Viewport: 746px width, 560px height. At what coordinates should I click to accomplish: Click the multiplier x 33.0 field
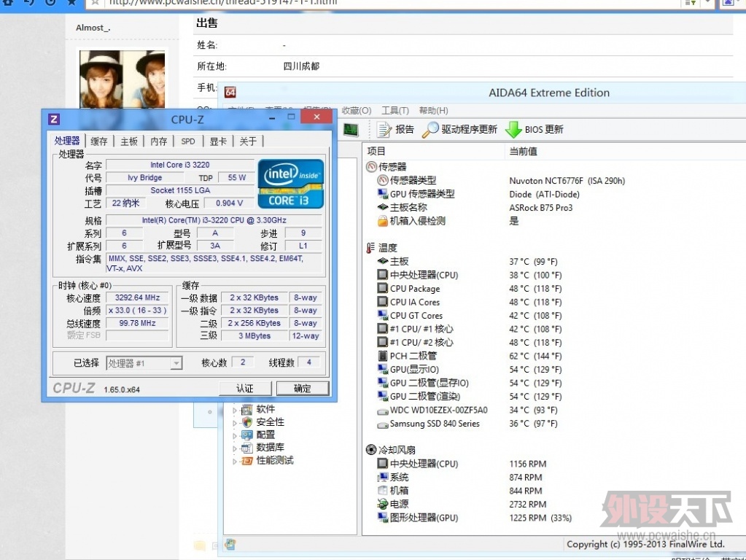(x=138, y=310)
